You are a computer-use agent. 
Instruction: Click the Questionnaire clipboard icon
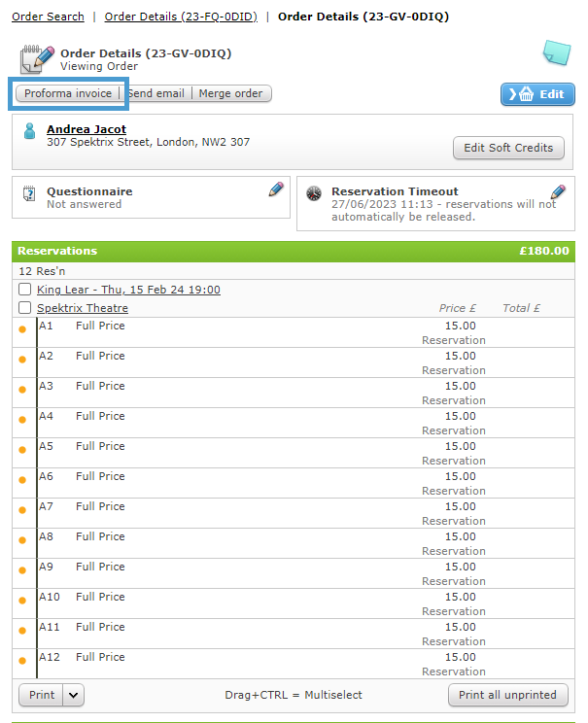(29, 193)
